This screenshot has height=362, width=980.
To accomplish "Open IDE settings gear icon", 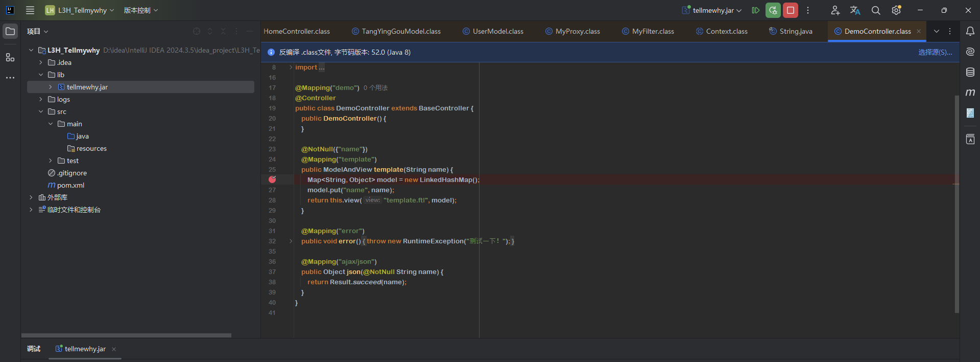I will tap(896, 10).
